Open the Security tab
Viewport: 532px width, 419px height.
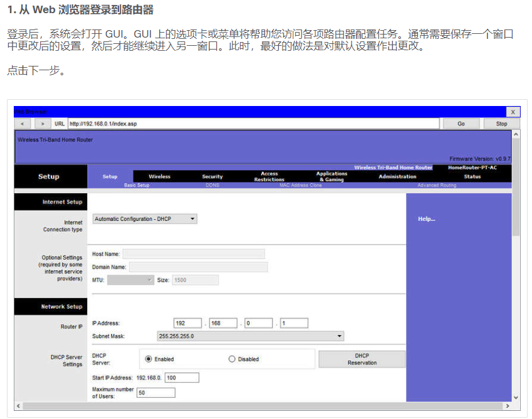[212, 176]
